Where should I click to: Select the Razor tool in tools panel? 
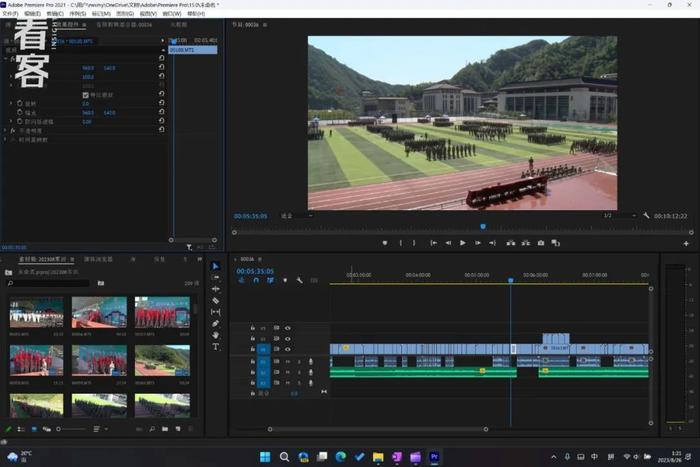click(x=216, y=300)
